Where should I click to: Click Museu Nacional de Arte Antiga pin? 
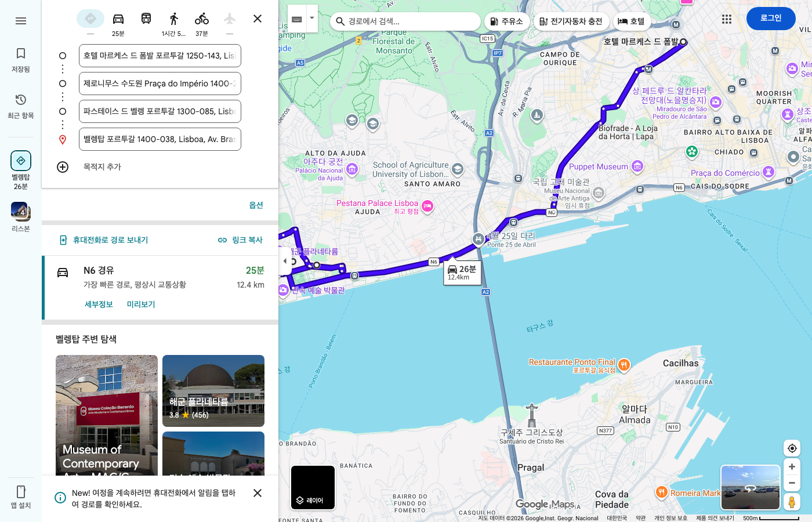pos(599,193)
